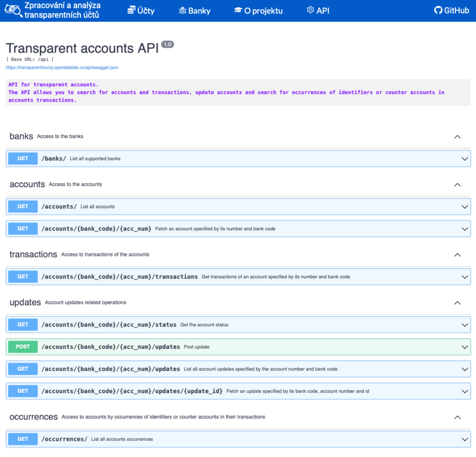Expand the updates/{update_id} operation arrow
Image resolution: width=476 pixels, height=457 pixels.
tap(464, 391)
